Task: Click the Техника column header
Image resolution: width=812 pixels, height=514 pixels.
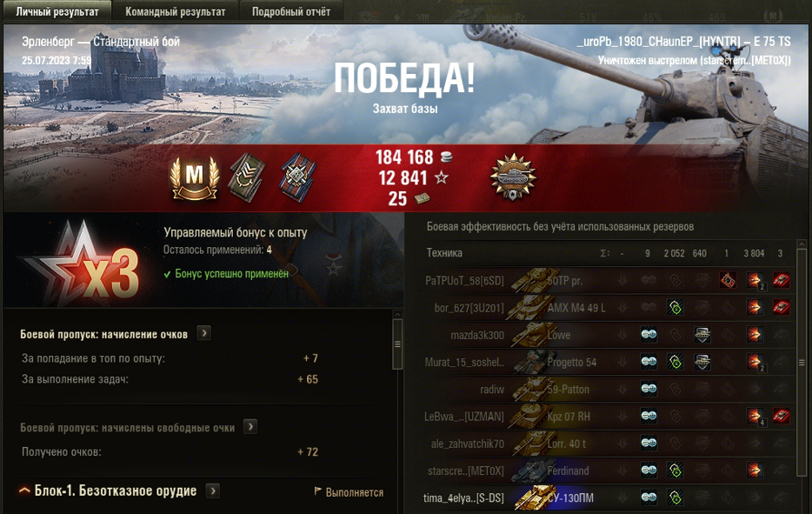Action: tap(444, 253)
